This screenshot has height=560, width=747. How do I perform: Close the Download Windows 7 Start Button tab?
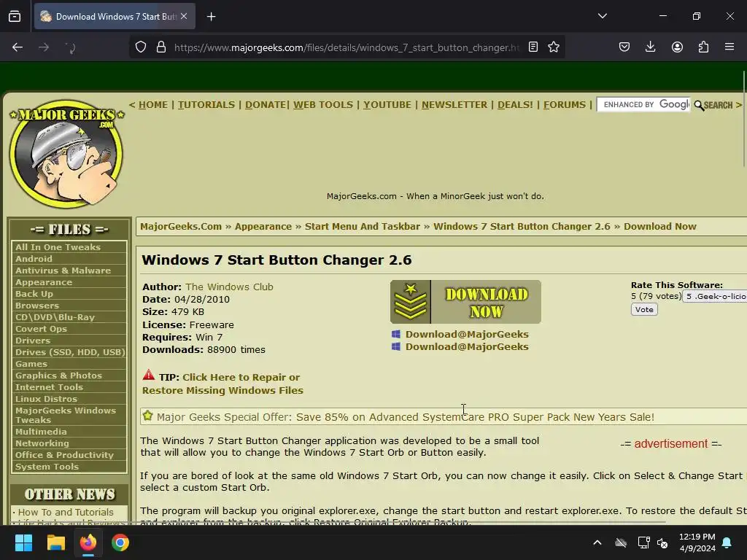pyautogui.click(x=184, y=16)
